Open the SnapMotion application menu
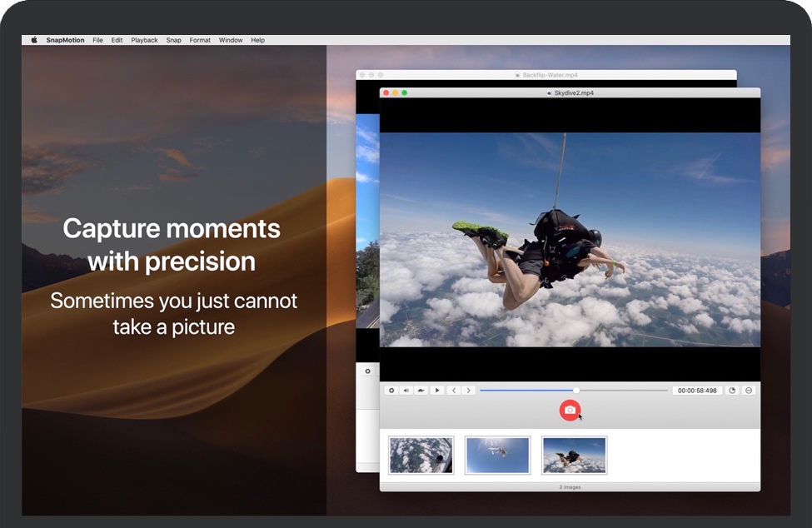812x528 pixels. pyautogui.click(x=65, y=40)
